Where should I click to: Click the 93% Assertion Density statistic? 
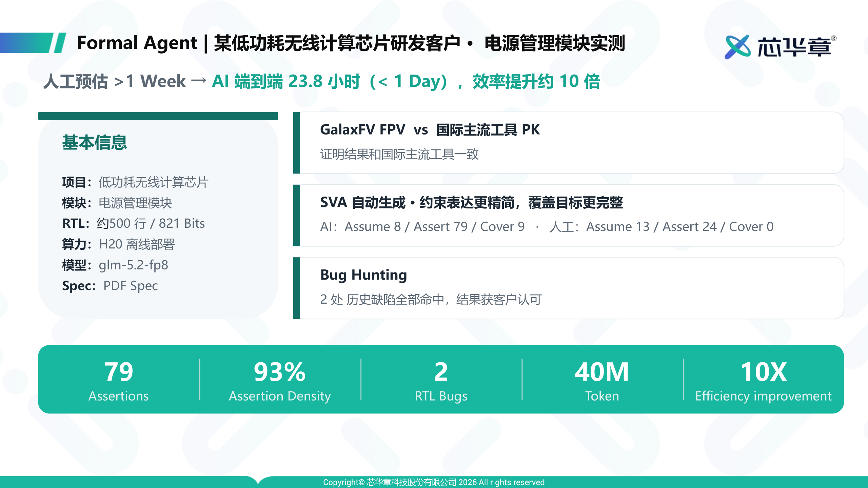[x=280, y=380]
